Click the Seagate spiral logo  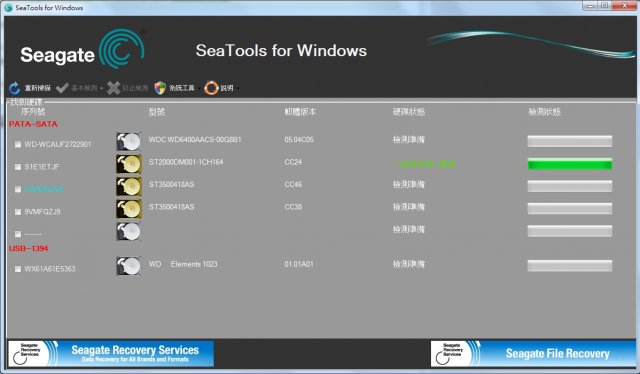(x=122, y=49)
